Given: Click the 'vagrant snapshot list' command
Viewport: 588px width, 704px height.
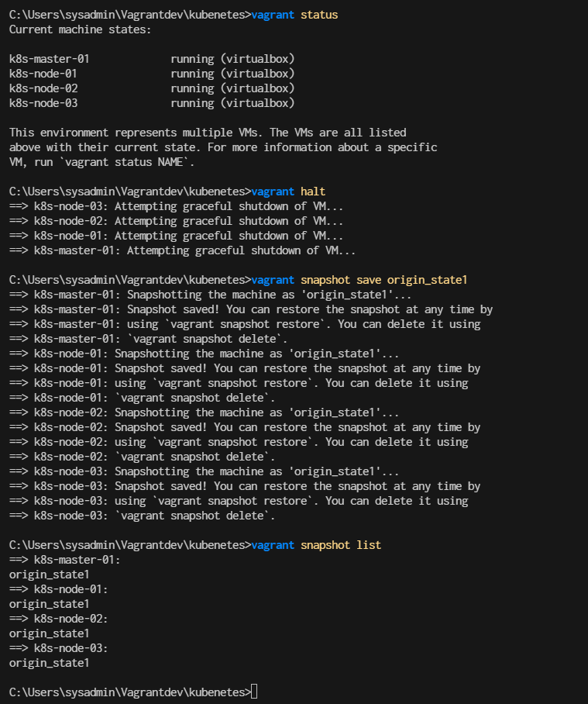Looking at the screenshot, I should tap(316, 545).
